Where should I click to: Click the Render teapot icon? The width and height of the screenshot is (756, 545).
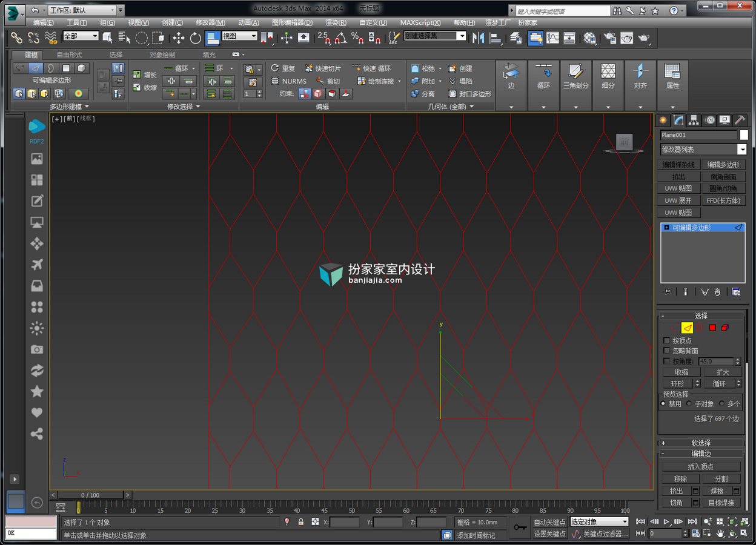[x=643, y=38]
